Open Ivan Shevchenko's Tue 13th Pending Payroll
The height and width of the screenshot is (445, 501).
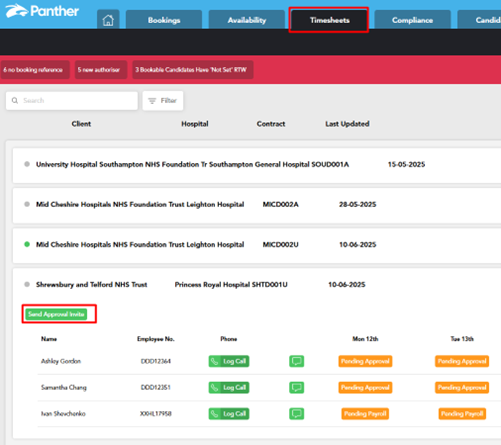(462, 414)
